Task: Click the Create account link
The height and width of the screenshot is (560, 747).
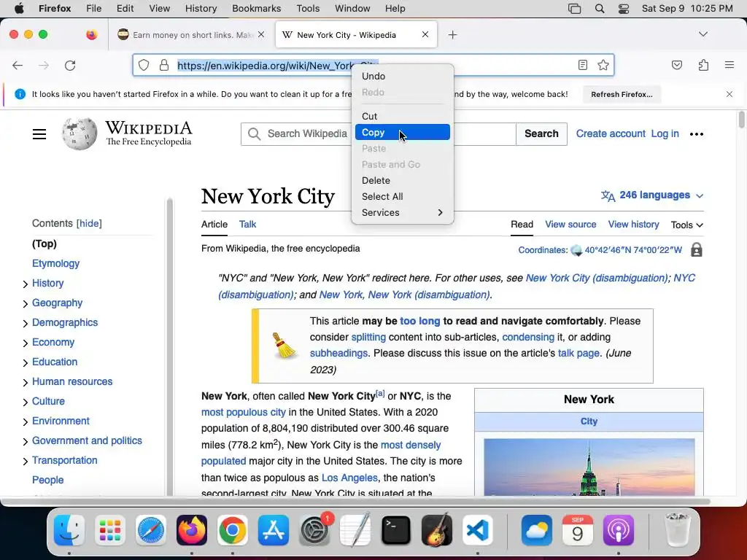Action: [611, 134]
